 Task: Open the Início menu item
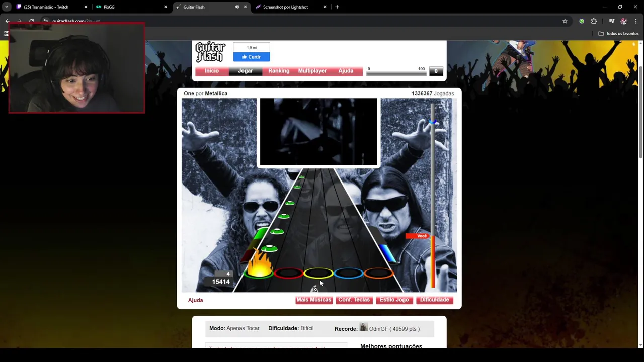[x=212, y=71]
